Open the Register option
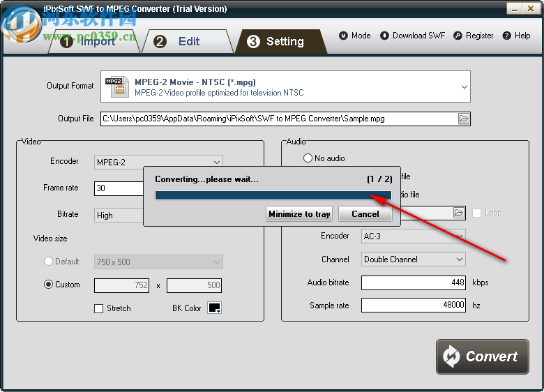This screenshot has height=392, width=544. [x=474, y=36]
